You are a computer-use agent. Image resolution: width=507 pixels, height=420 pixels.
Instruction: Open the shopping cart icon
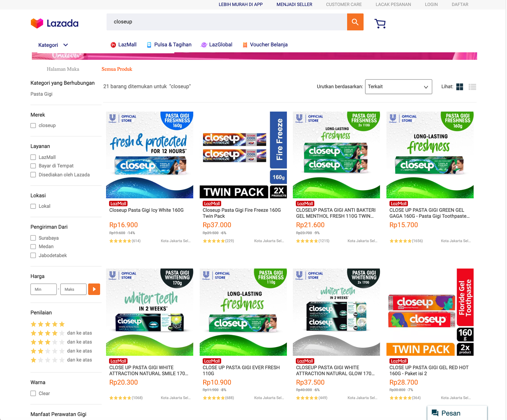pos(380,23)
